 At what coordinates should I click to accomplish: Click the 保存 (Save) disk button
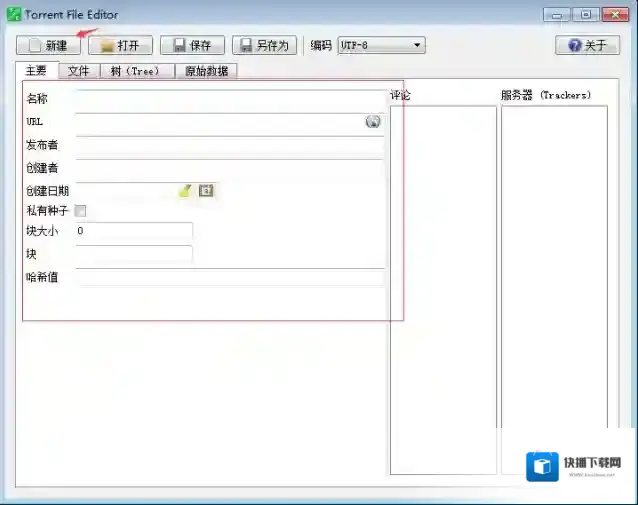(192, 46)
